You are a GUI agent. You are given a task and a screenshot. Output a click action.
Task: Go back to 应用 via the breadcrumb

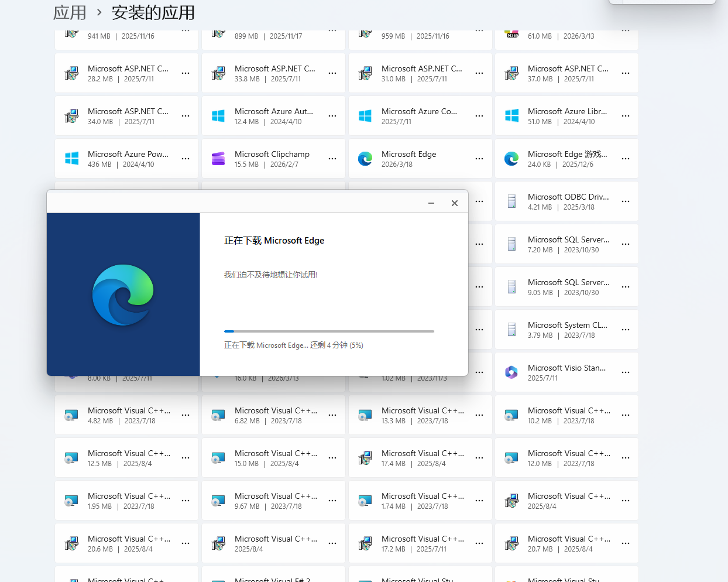tap(70, 12)
